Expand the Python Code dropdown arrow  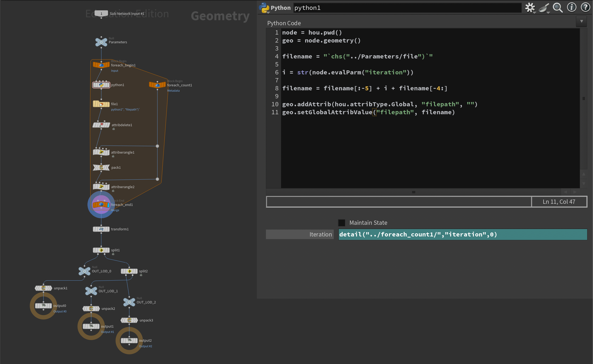click(582, 22)
